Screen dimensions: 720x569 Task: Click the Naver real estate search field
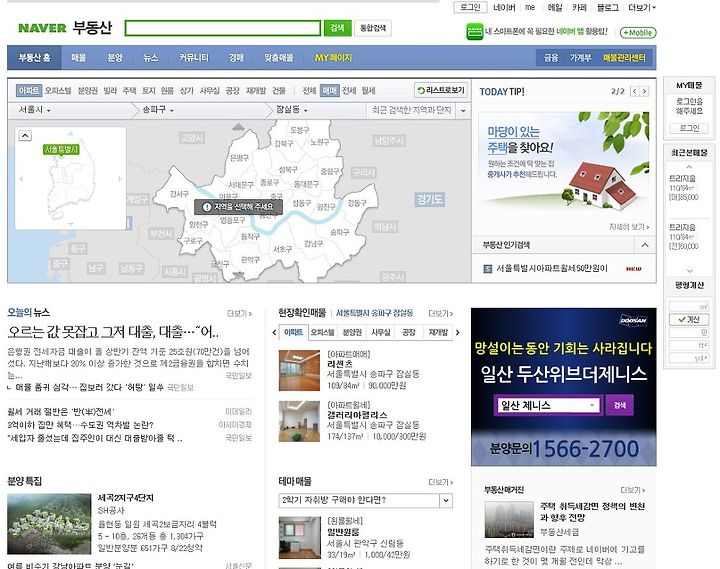tap(223, 28)
